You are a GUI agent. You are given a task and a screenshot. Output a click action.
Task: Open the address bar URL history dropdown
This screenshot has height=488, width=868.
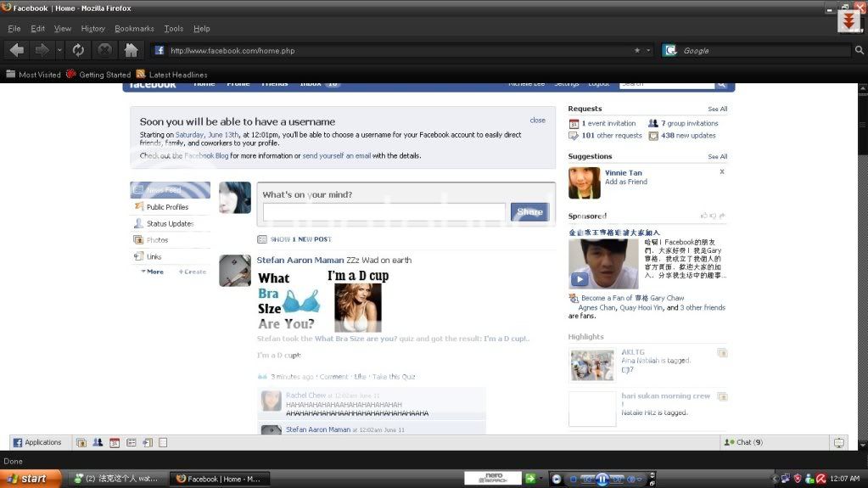[x=648, y=50]
